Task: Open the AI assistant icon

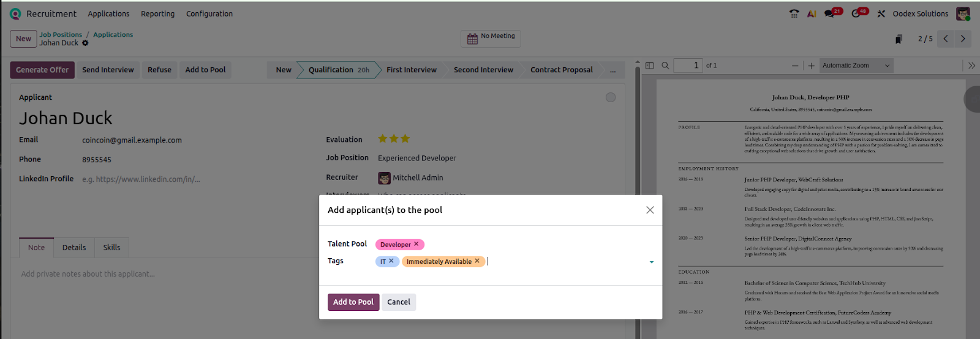Action: click(x=812, y=13)
